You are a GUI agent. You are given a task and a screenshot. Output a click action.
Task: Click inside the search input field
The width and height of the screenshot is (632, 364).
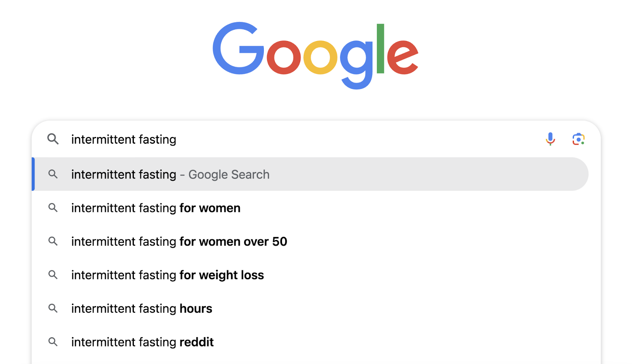click(x=276, y=139)
